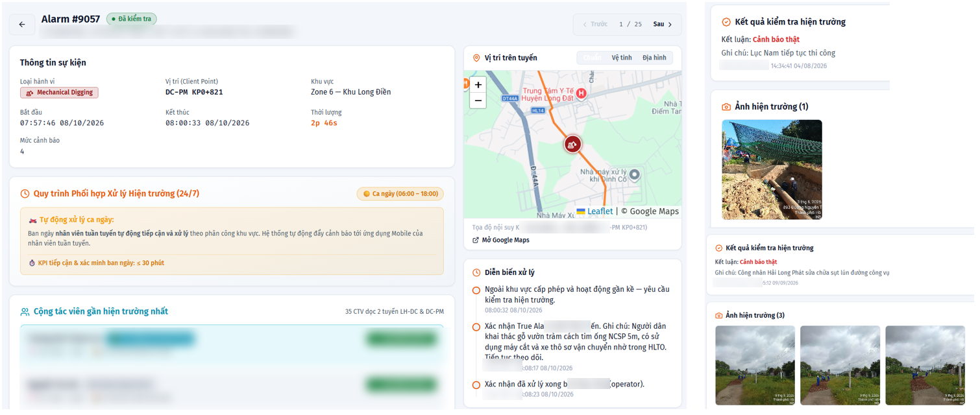Go to previous alarm with Trước
980x415 pixels.
pos(595,24)
